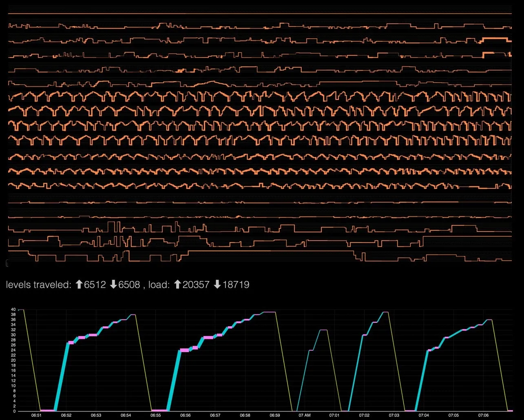Click the 06:56 time axis label
524x420 pixels.
(185, 416)
